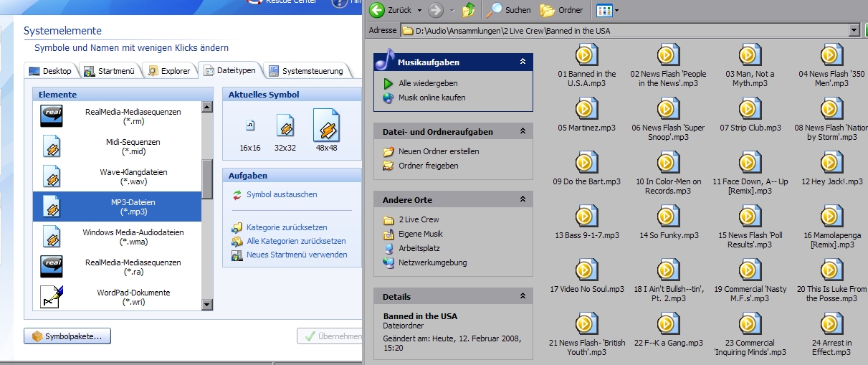The width and height of the screenshot is (868, 365).
Task: Collapse the Andere Orte panel
Action: (x=523, y=199)
